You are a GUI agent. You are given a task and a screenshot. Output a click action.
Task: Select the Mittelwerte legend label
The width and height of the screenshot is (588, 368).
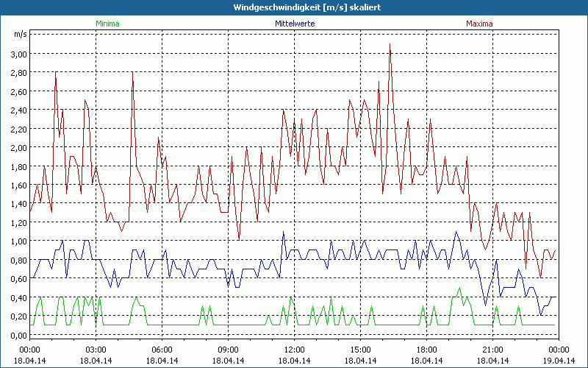point(294,24)
